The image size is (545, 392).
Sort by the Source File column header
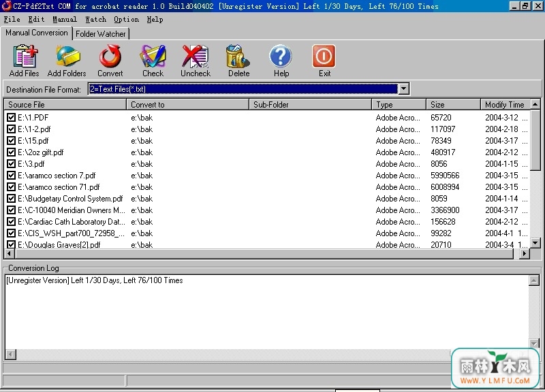65,105
